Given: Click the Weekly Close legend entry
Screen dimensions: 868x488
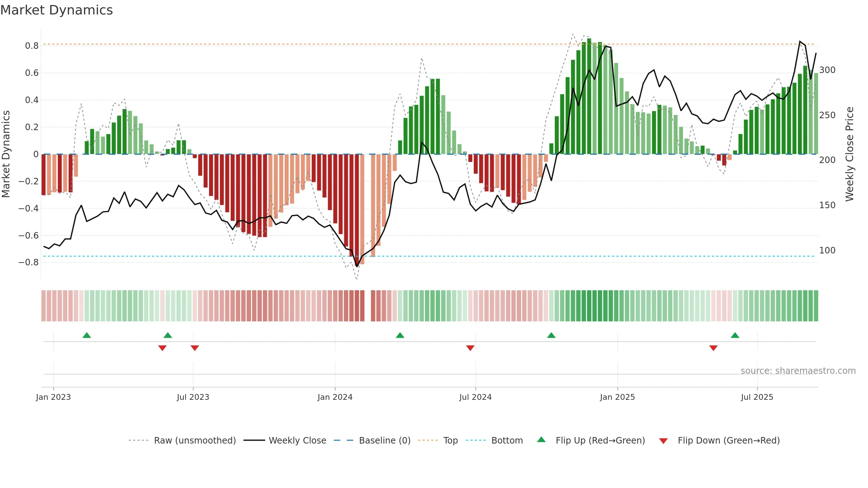Looking at the screenshot, I should (285, 440).
